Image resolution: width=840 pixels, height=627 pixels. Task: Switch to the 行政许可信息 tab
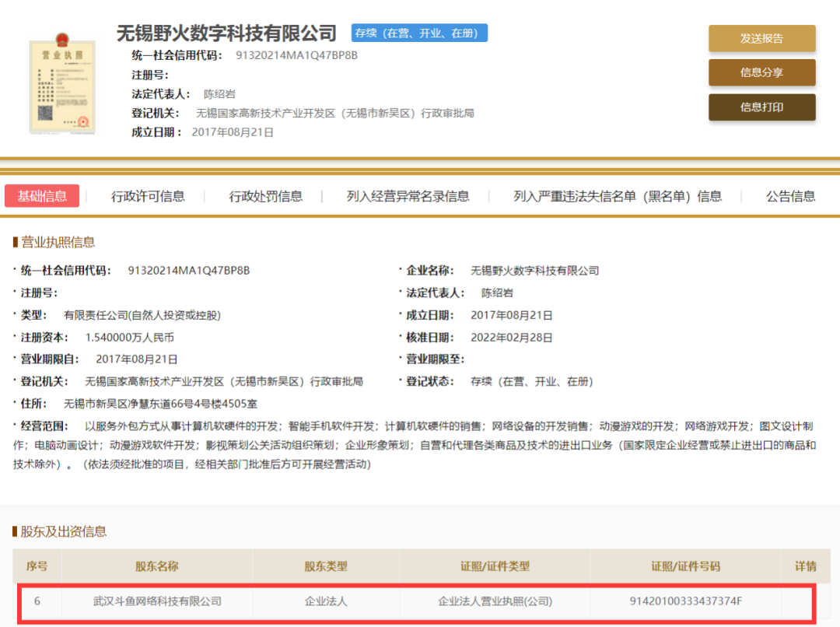click(x=148, y=197)
